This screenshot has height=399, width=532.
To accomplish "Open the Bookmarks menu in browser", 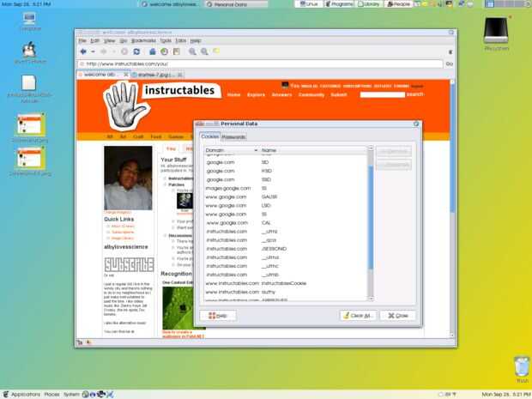I will click(143, 40).
